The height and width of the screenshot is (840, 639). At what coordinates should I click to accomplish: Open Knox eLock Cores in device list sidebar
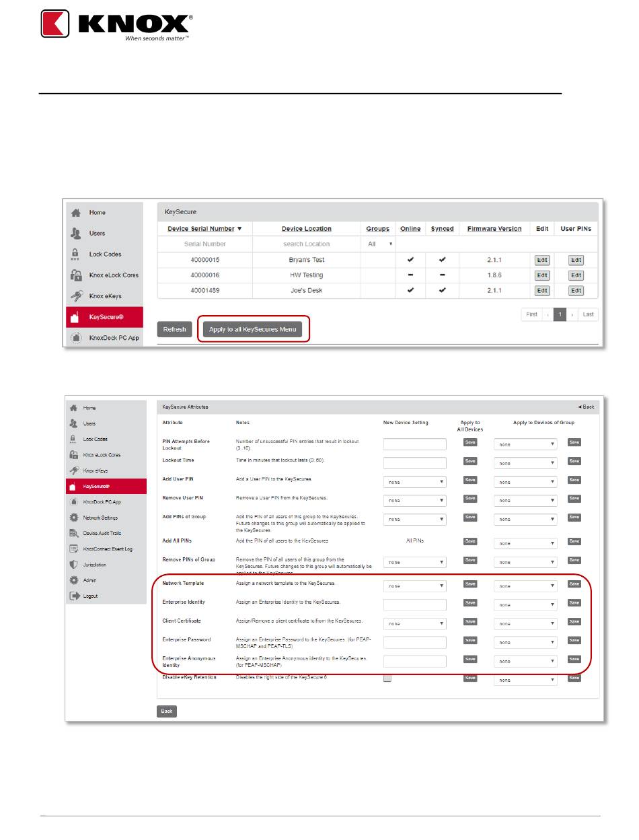104,275
